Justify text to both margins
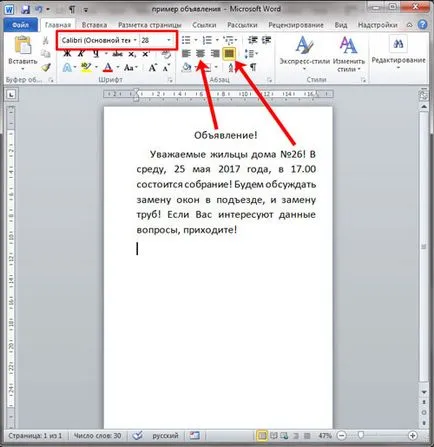The width and height of the screenshot is (434, 447). pyautogui.click(x=229, y=54)
